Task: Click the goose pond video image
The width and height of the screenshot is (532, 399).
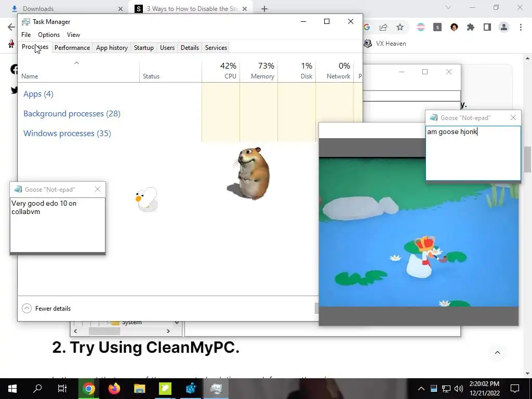Action: click(x=419, y=232)
